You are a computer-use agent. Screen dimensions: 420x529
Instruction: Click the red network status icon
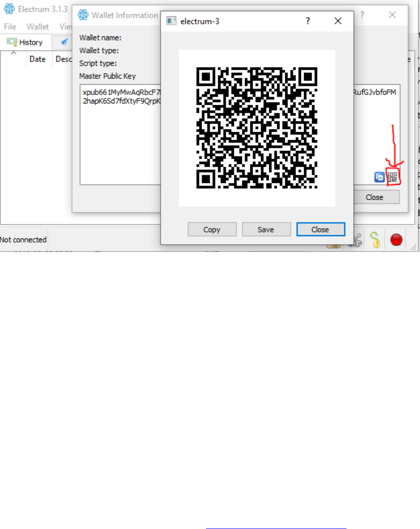point(396,240)
